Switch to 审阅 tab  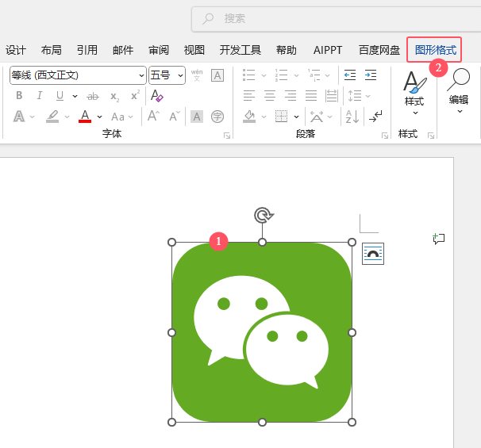coord(159,50)
